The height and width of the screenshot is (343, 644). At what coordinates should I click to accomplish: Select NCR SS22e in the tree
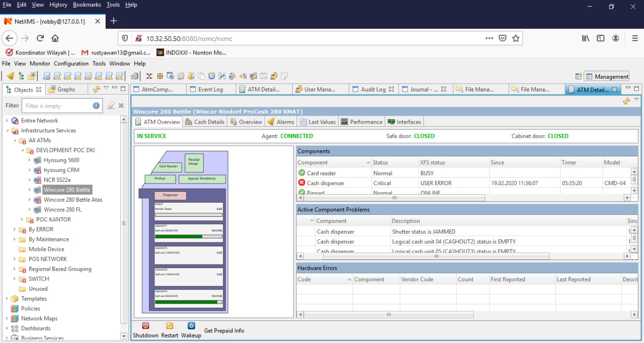[x=57, y=180]
